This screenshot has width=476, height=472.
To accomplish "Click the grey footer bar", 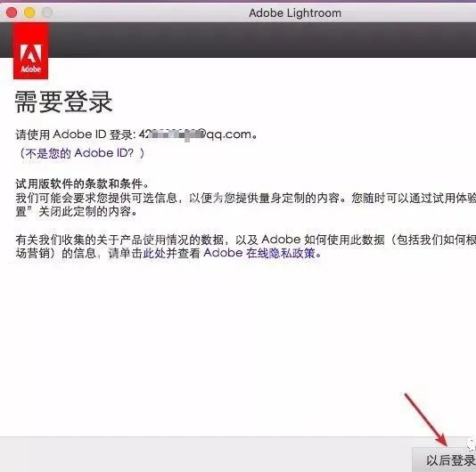I will pyautogui.click(x=206, y=454).
